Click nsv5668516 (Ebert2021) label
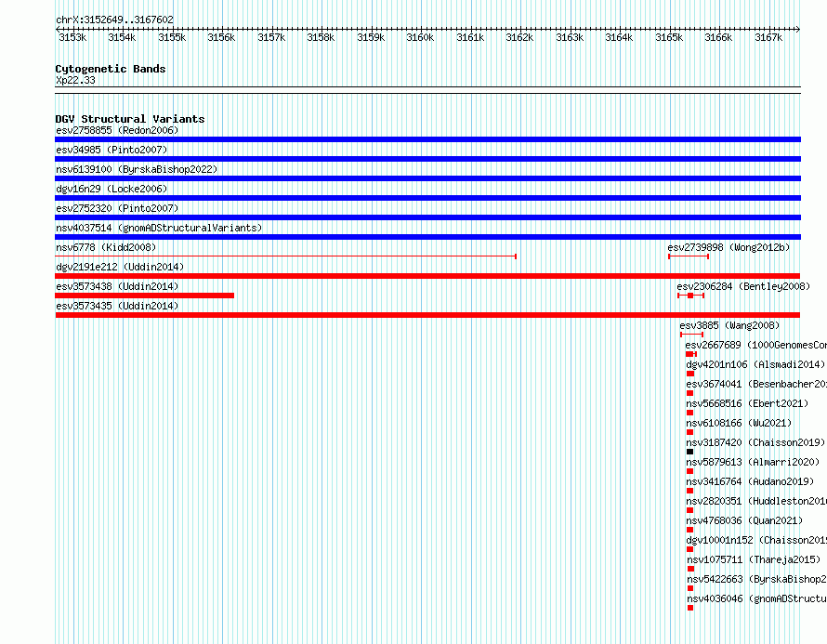The height and width of the screenshot is (644, 827). (x=747, y=403)
